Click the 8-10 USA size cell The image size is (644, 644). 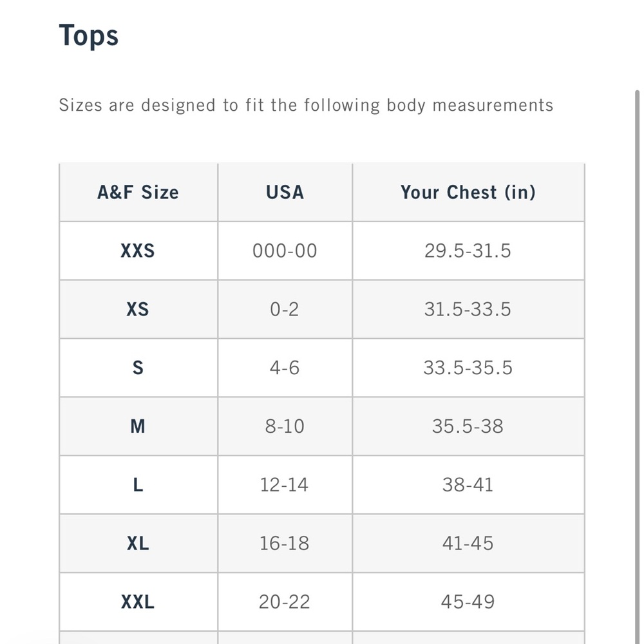tap(285, 426)
